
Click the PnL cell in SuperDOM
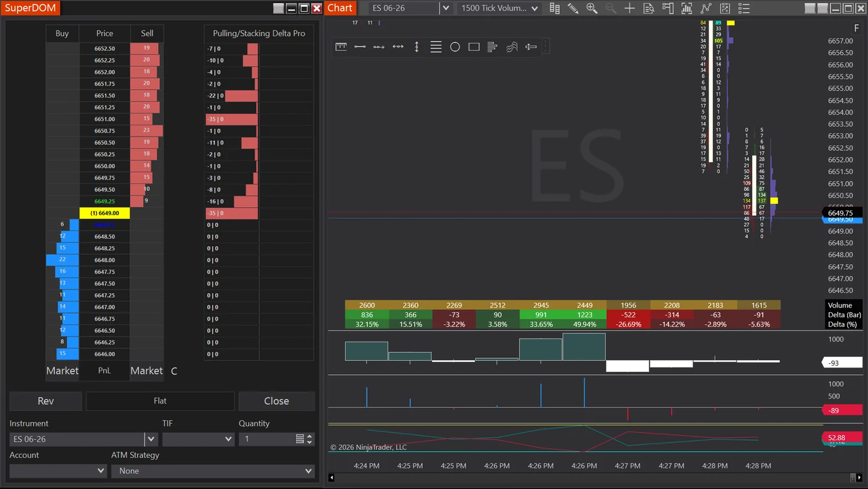(104, 371)
